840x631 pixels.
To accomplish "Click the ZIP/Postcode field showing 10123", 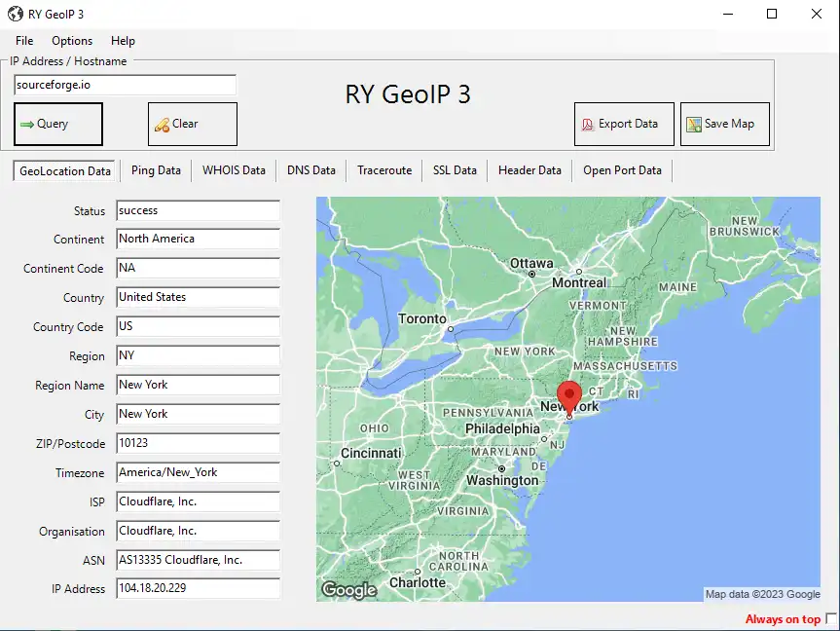I will tap(198, 443).
